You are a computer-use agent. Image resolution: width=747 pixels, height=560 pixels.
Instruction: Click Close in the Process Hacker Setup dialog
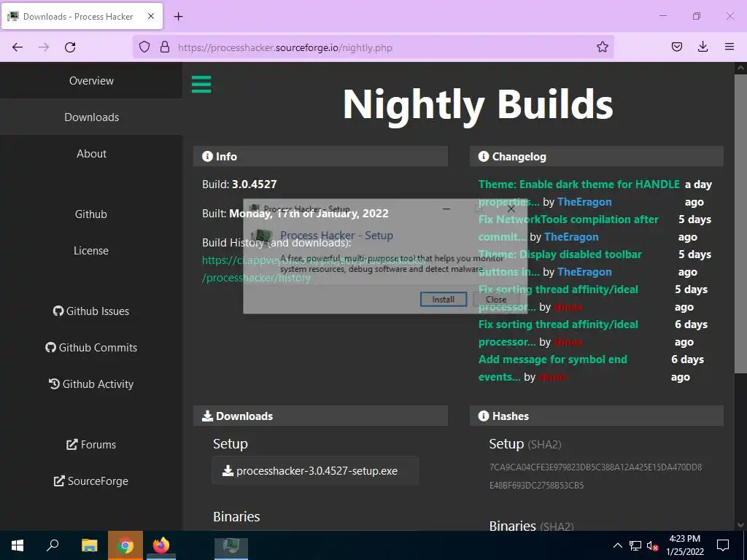(x=496, y=300)
